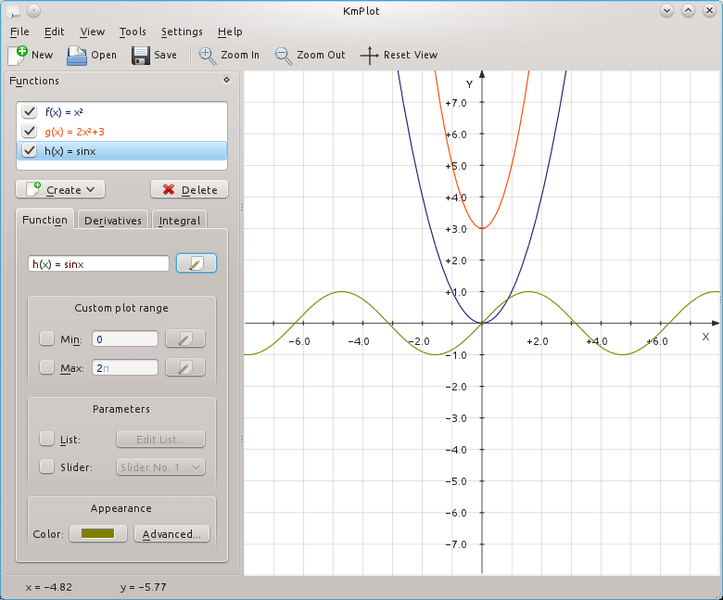Hide the f(x) = x² plot
The width and height of the screenshot is (723, 600).
click(30, 113)
